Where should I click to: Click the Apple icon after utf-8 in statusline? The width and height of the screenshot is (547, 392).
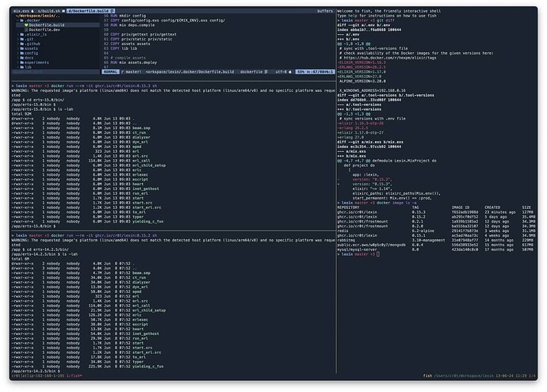coord(290,72)
